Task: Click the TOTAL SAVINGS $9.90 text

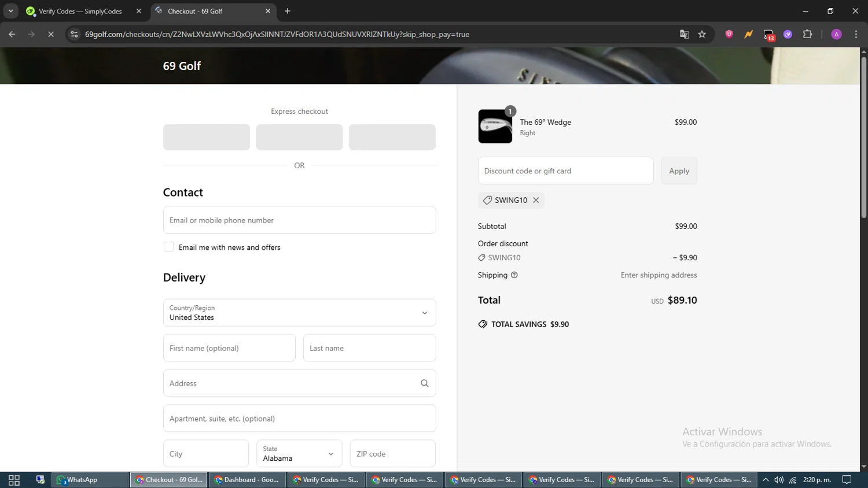Action: coord(529,324)
